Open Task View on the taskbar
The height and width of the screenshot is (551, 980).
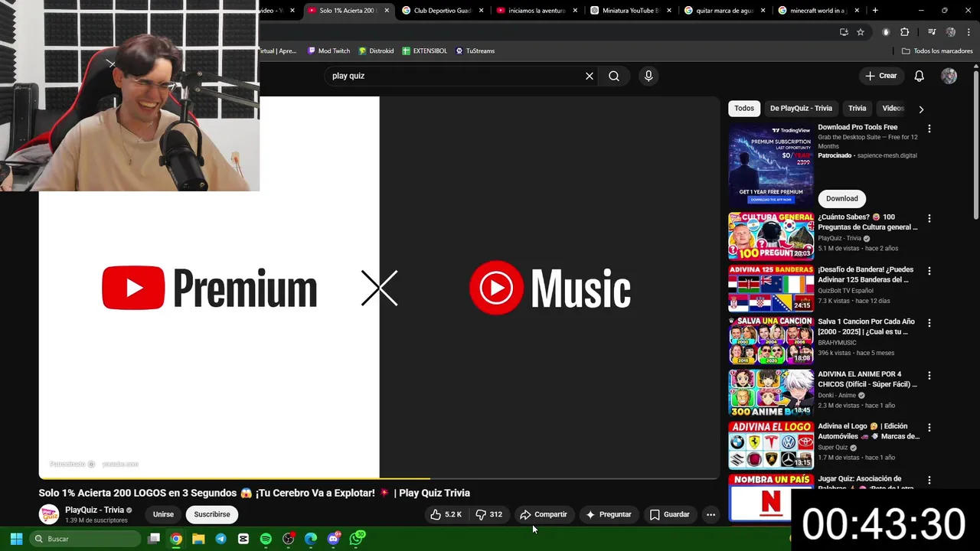(154, 539)
